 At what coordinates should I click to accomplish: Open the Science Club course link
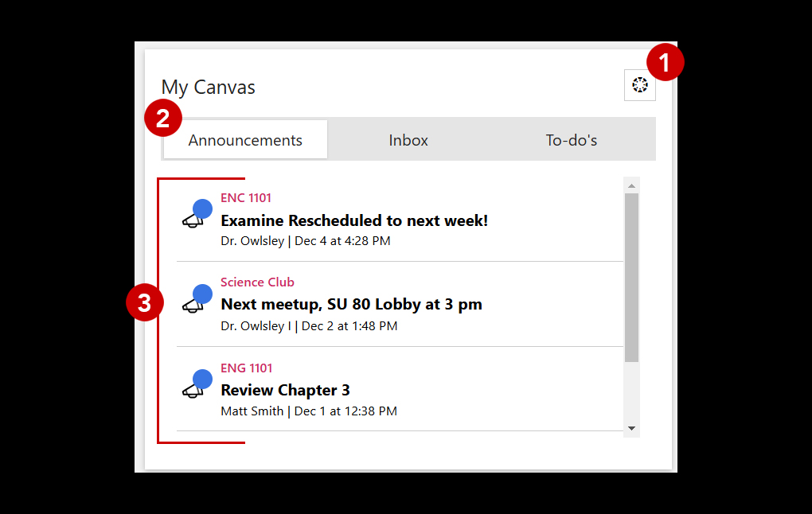pos(257,282)
